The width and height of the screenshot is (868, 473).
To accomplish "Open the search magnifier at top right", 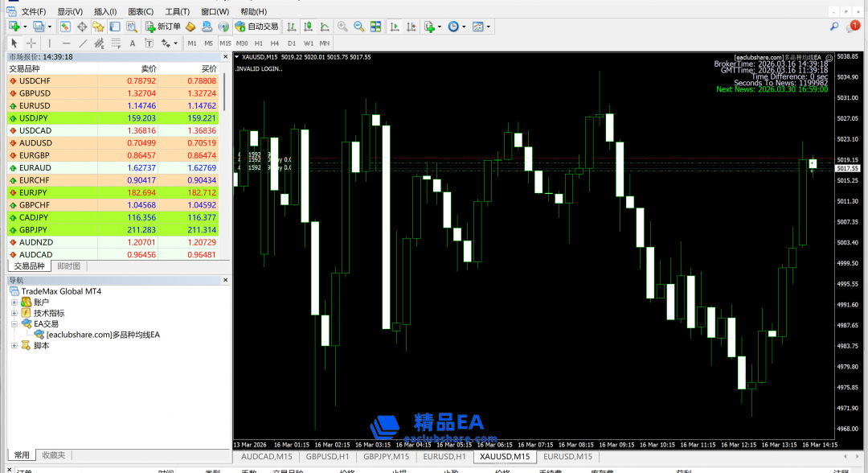I will tap(834, 27).
